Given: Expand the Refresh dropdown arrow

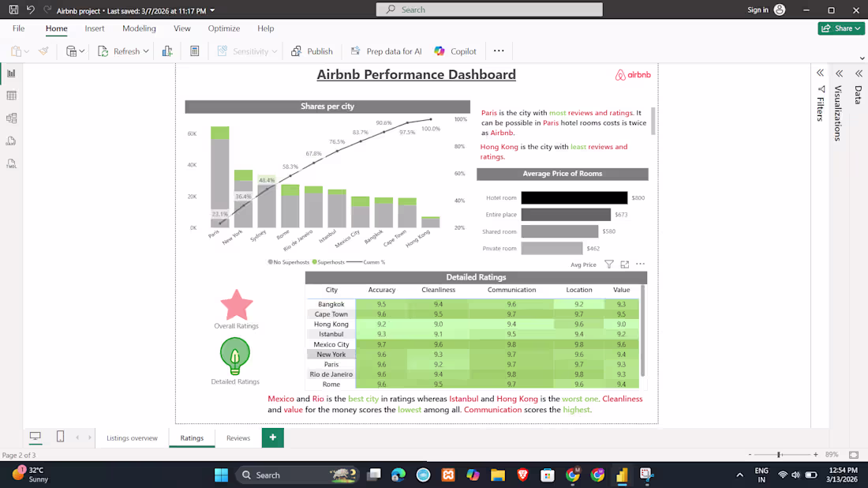Looking at the screenshot, I should coord(146,51).
